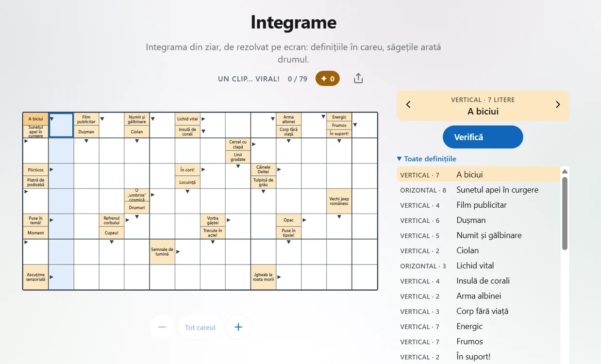
Task: Click the 'Cupeu!' definition cell
Action: click(111, 232)
